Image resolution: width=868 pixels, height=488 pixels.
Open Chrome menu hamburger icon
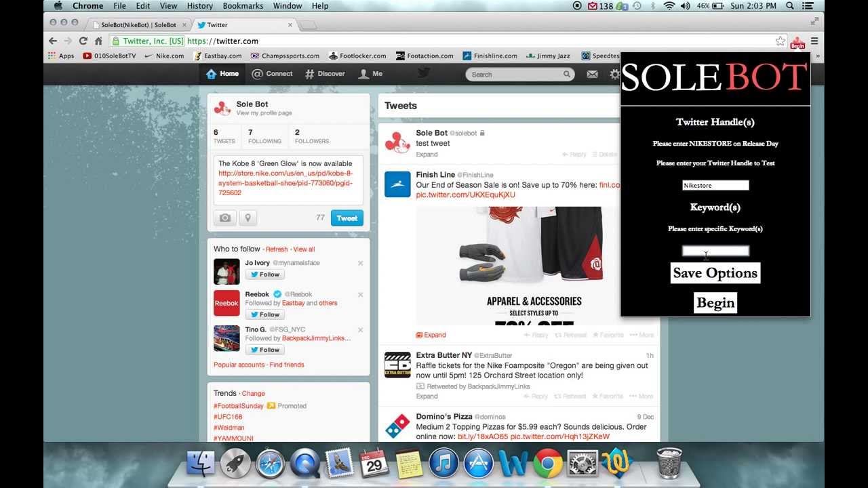pos(814,41)
